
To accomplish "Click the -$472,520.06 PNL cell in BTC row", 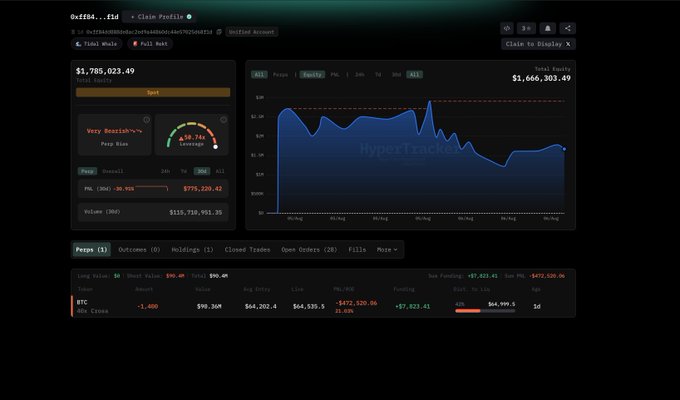I will [356, 303].
